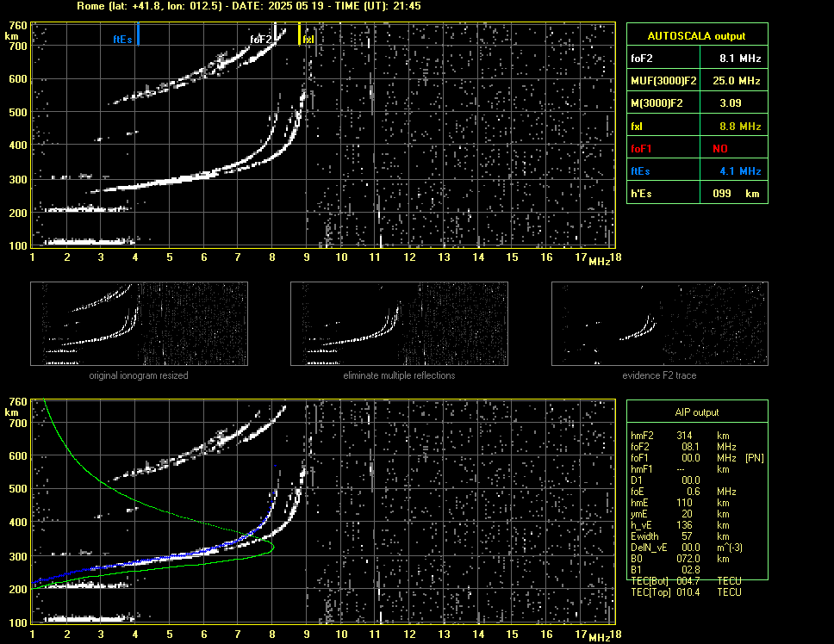The image size is (834, 644).
Task: Select the AUTOSCALA output header
Action: (697, 36)
